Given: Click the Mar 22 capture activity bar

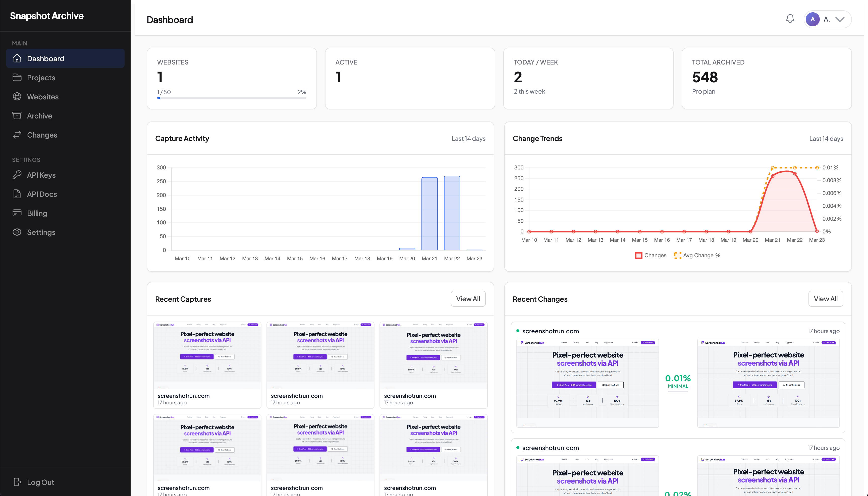Looking at the screenshot, I should click(452, 213).
